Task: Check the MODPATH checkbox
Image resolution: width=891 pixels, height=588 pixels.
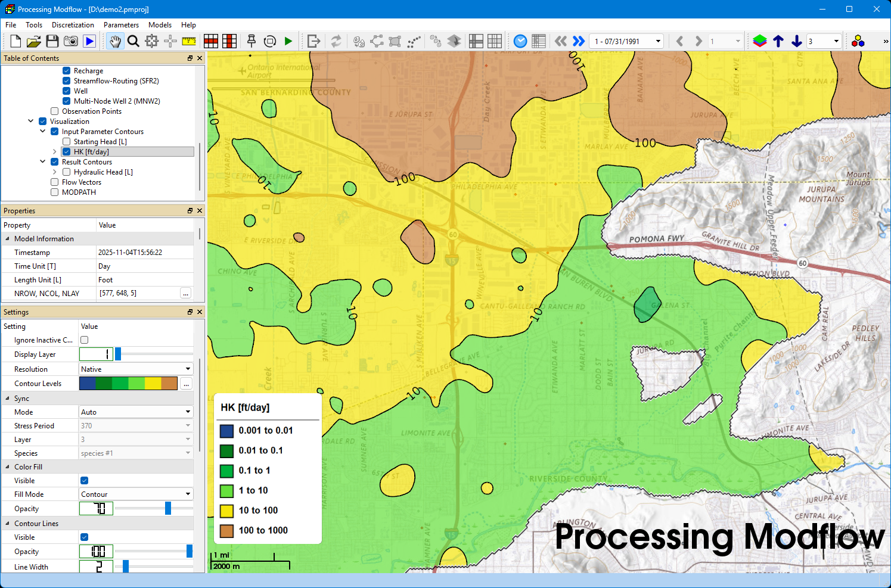Action: tap(55, 192)
